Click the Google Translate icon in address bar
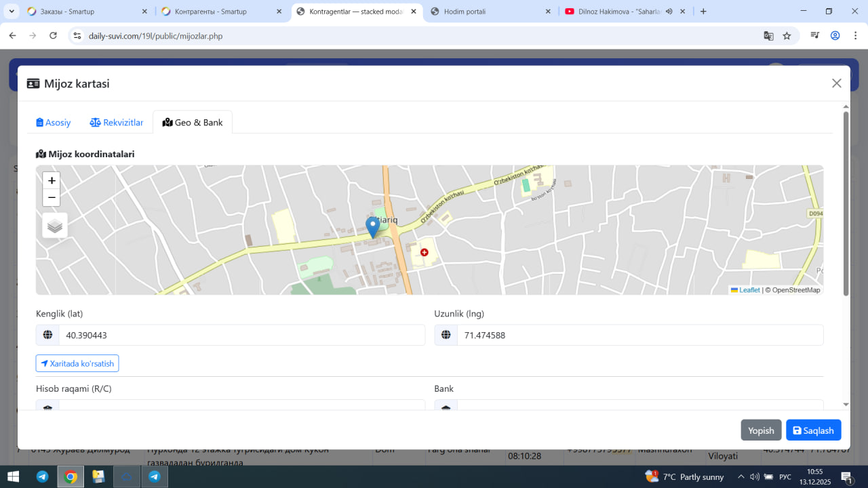 coord(768,36)
